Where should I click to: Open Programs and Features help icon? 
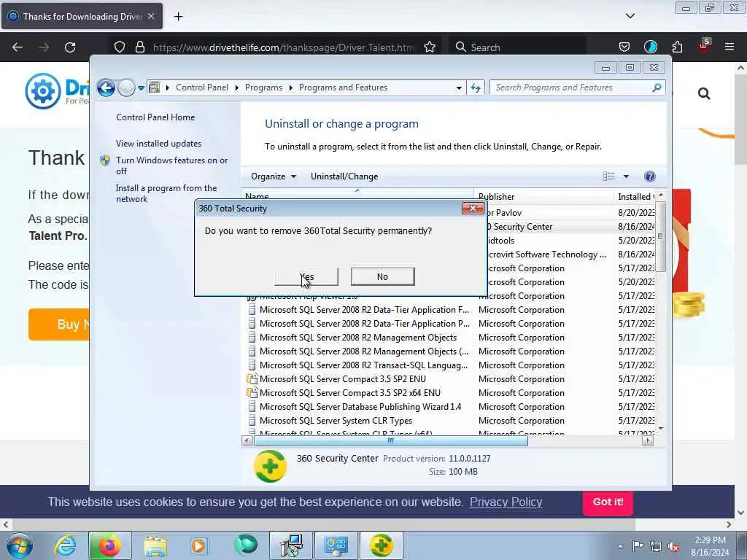(649, 176)
